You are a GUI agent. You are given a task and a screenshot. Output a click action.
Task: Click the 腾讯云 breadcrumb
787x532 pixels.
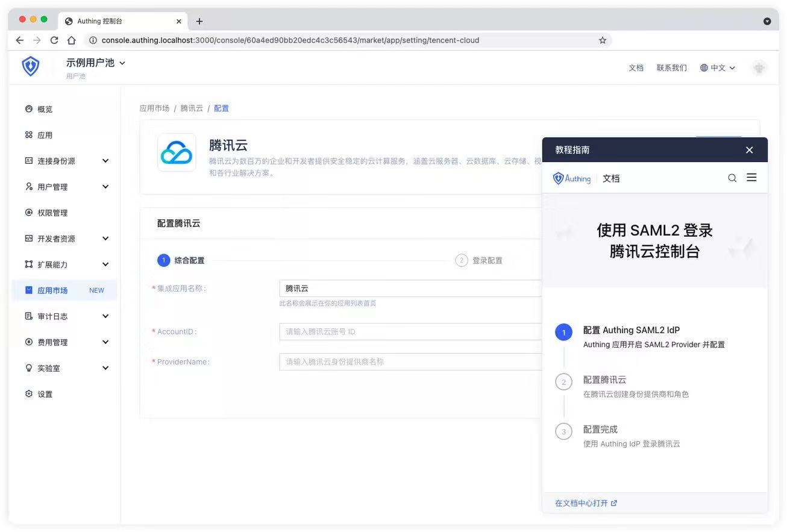192,108
